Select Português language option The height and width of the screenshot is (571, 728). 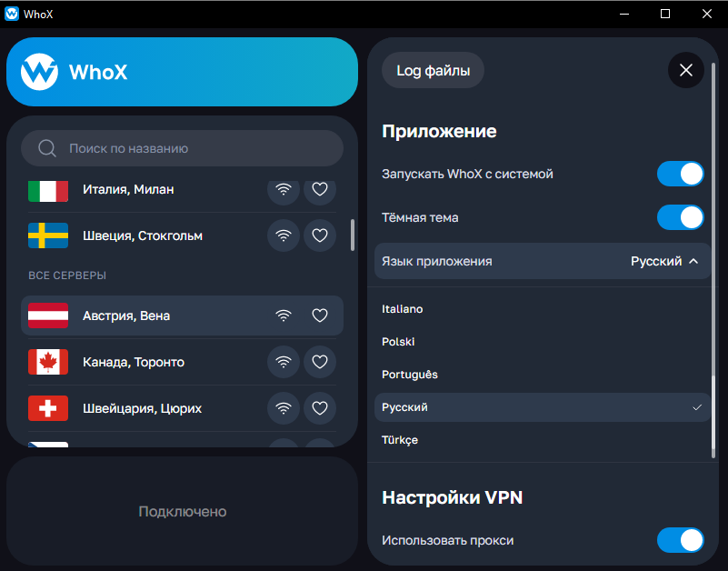coord(543,375)
